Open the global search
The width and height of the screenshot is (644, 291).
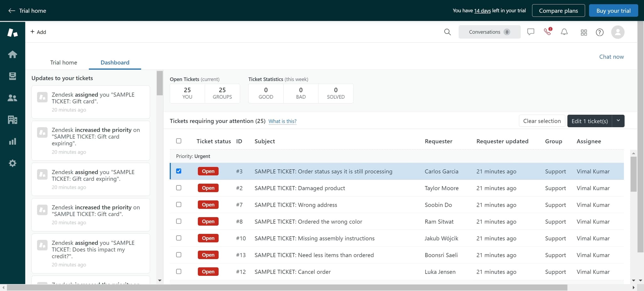[x=447, y=32]
